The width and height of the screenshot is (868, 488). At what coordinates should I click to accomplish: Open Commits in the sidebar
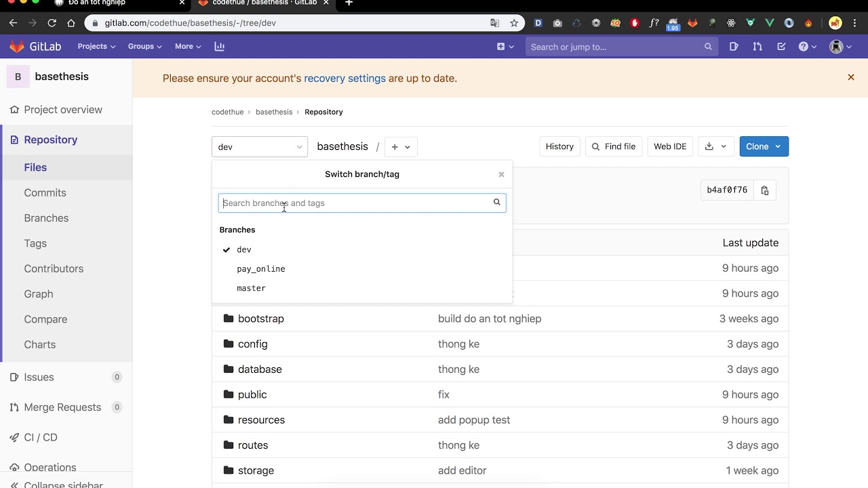(x=45, y=192)
